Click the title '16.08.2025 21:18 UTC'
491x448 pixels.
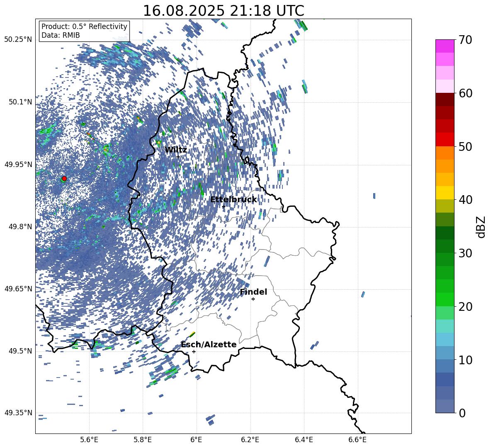click(224, 11)
